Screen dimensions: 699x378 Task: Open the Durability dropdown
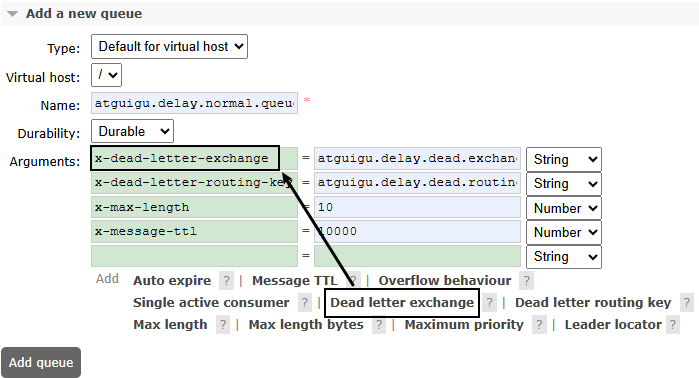132,131
